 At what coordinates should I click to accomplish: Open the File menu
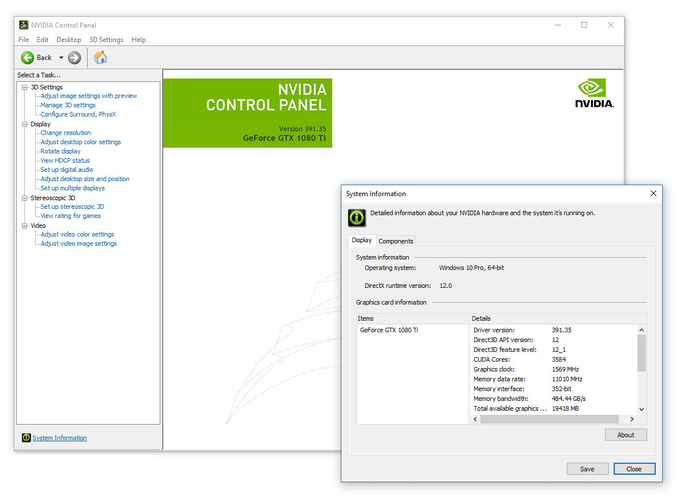24,39
